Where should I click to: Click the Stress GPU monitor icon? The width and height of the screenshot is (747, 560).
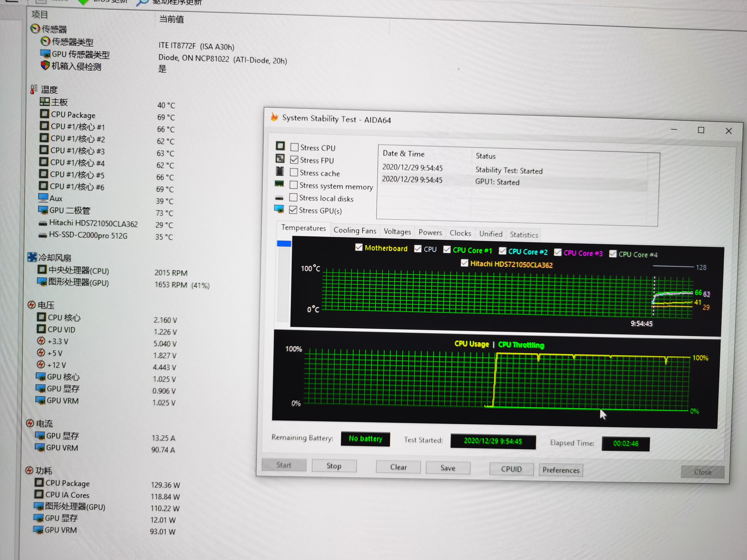[279, 209]
